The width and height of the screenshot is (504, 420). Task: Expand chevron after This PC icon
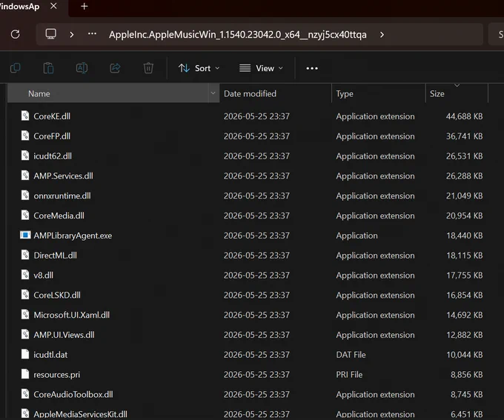pyautogui.click(x=72, y=34)
